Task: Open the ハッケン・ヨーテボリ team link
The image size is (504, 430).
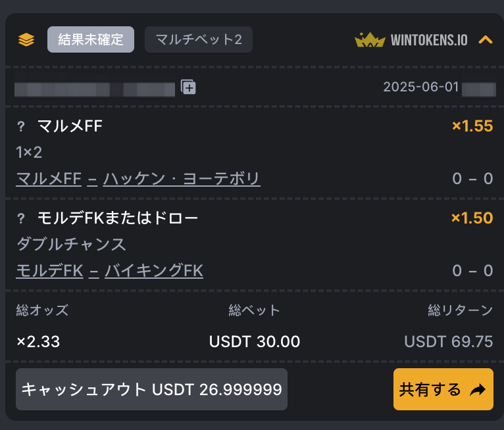Action: click(x=182, y=179)
